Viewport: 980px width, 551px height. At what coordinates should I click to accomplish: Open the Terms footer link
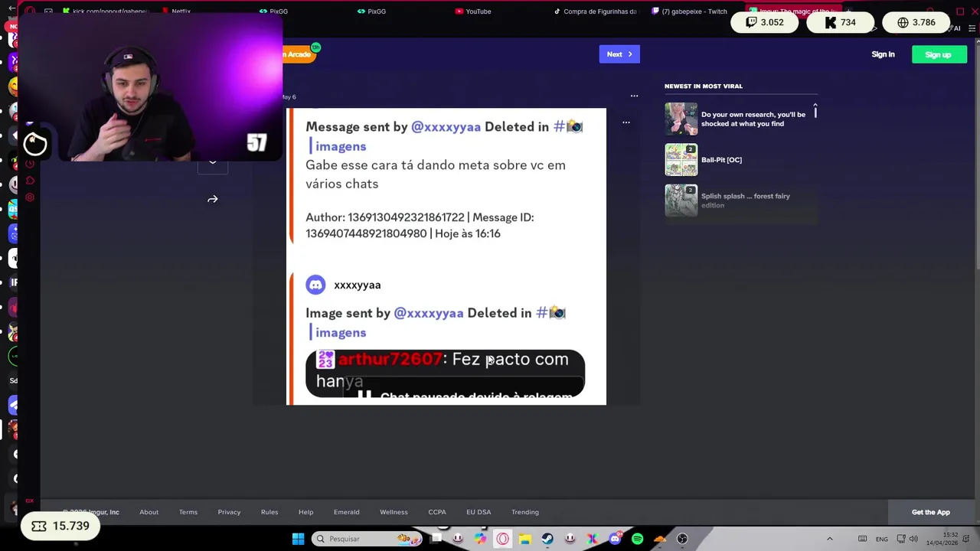(x=188, y=512)
